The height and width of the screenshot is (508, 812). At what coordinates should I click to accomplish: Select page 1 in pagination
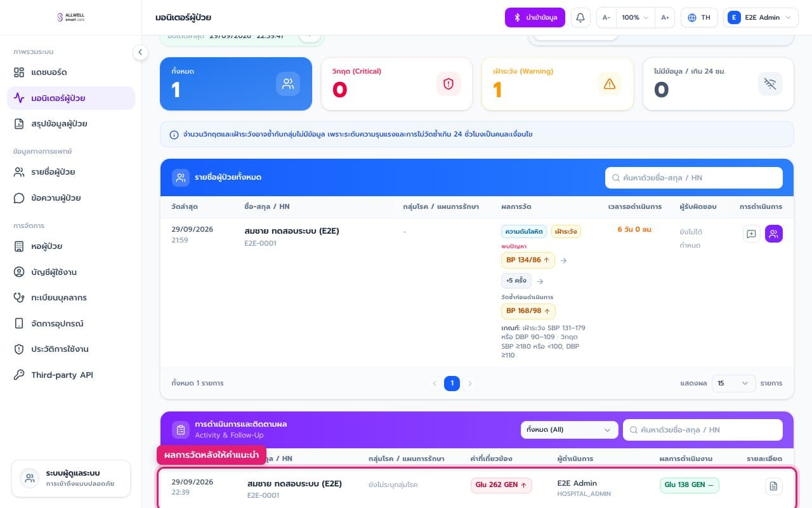click(452, 384)
